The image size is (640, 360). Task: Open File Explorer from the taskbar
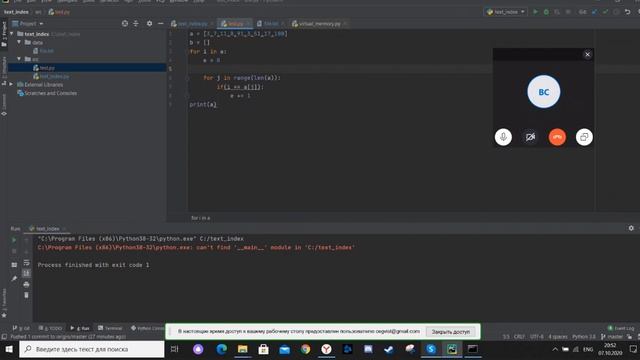243,349
